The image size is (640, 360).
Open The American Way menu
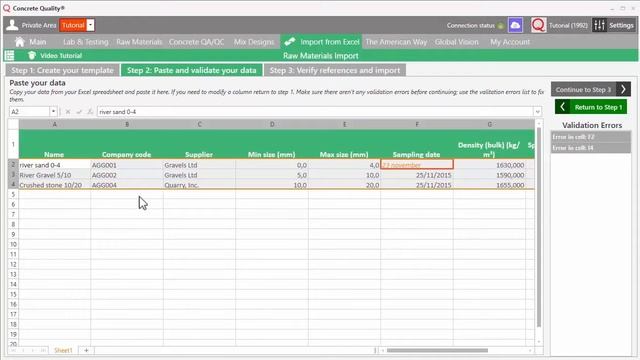point(396,42)
